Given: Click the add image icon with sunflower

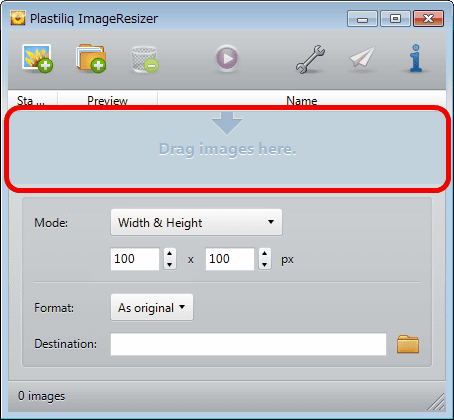Looking at the screenshot, I should coord(37,58).
